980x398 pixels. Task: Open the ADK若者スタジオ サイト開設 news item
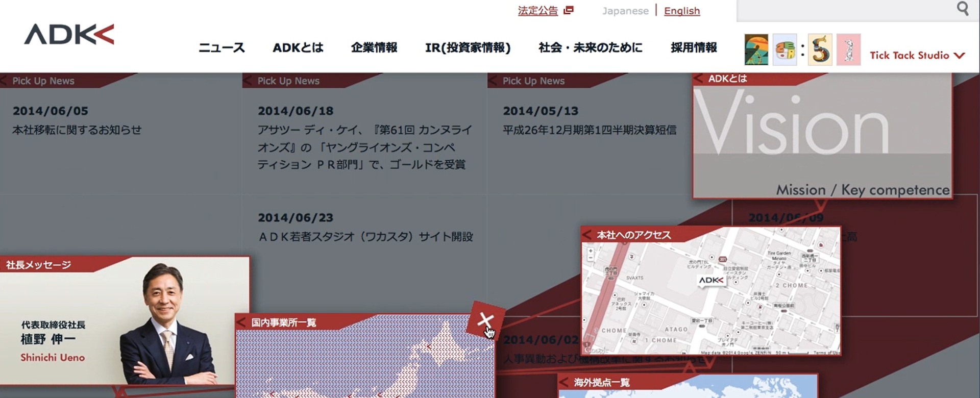[x=365, y=237]
